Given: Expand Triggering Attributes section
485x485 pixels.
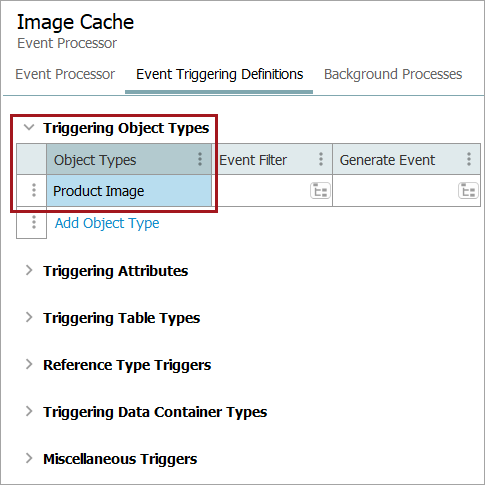Looking at the screenshot, I should pyautogui.click(x=29, y=270).
